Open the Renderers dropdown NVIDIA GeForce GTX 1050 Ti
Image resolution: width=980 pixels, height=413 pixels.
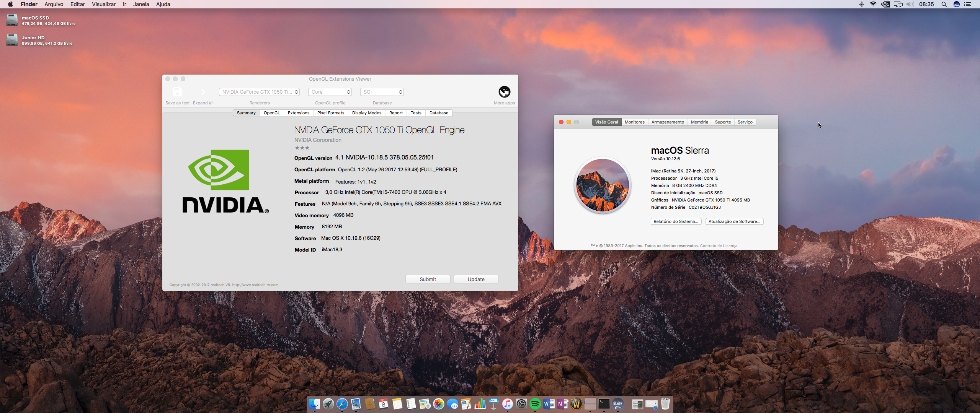pos(259,92)
